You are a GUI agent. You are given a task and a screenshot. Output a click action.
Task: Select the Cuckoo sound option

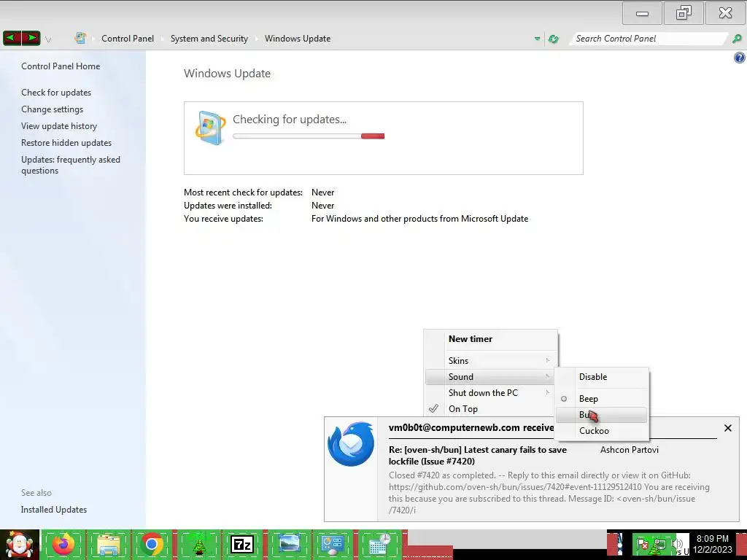coord(601,430)
